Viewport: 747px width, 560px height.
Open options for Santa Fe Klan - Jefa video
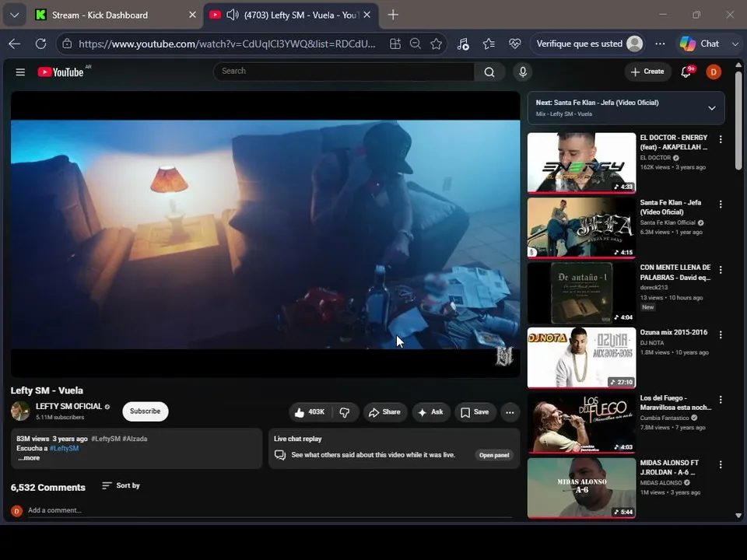[x=721, y=205]
